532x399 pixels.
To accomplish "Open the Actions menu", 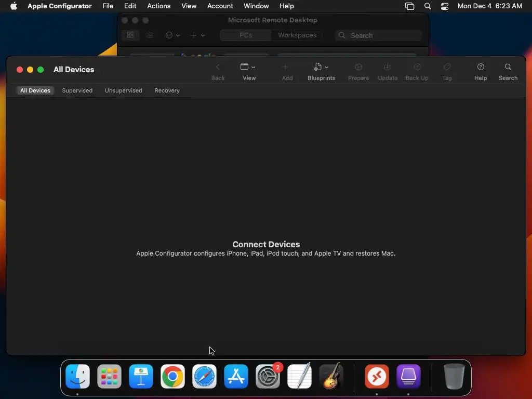I will click(159, 6).
